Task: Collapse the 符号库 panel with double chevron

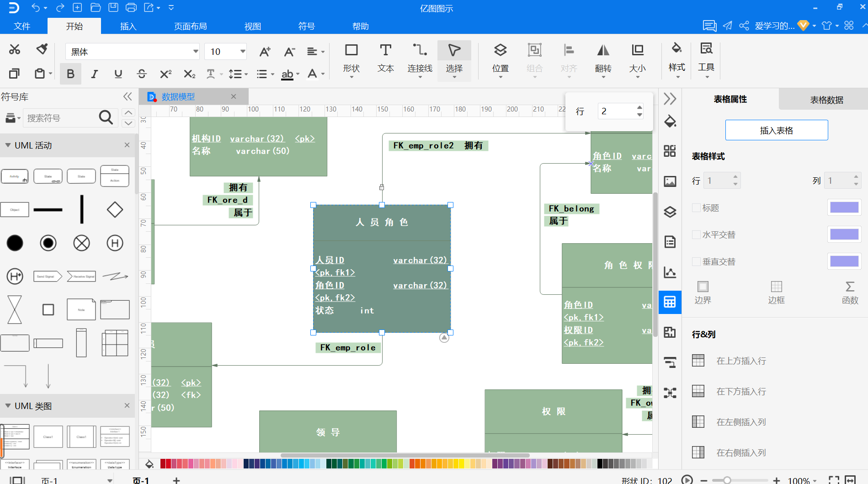Action: 128,96
